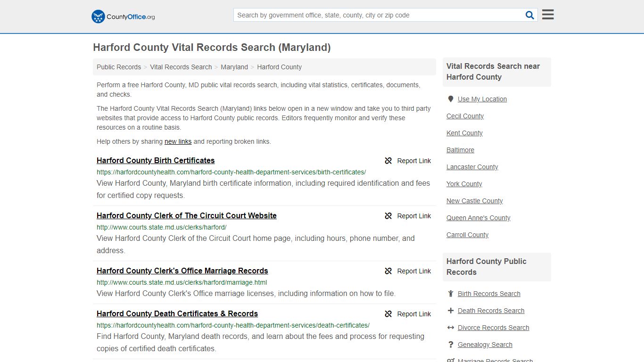644x362 pixels.
Task: Click broken-link icon for Marriage Records
Action: click(x=388, y=271)
